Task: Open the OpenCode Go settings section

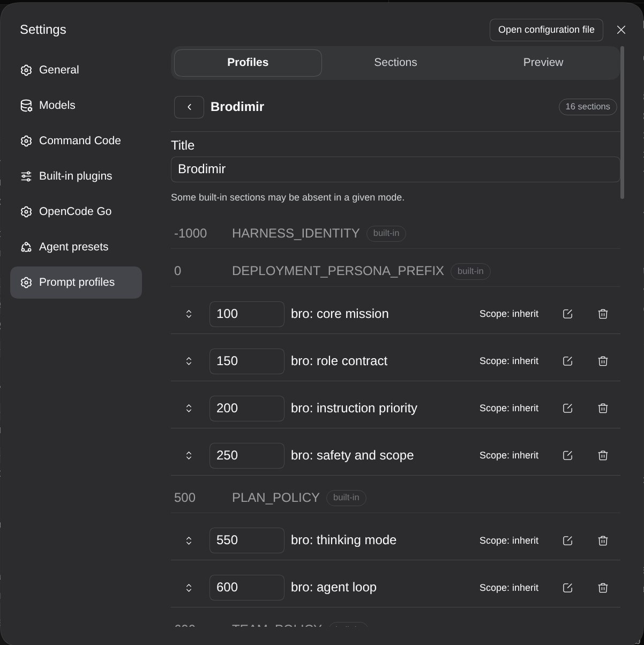Action: pyautogui.click(x=76, y=212)
